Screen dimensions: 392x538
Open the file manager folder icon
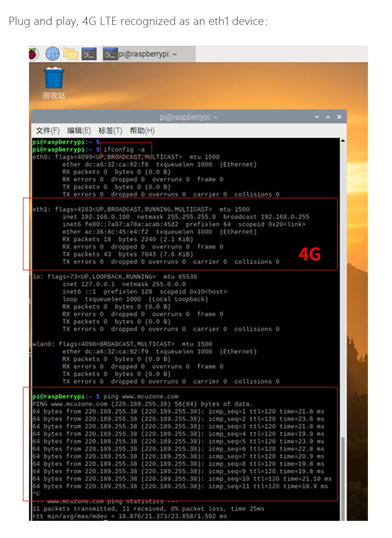71,54
